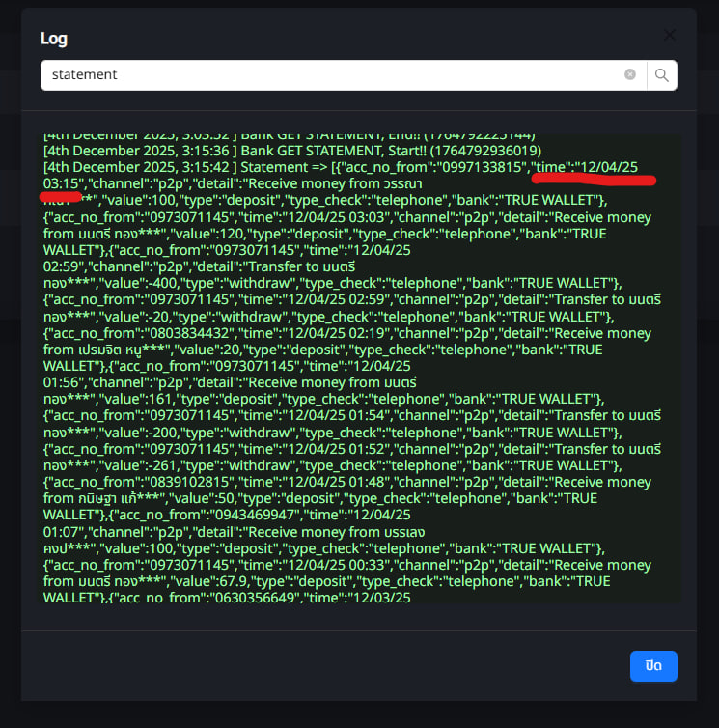Close the Log dialog with the top X
719x728 pixels.
coord(670,36)
